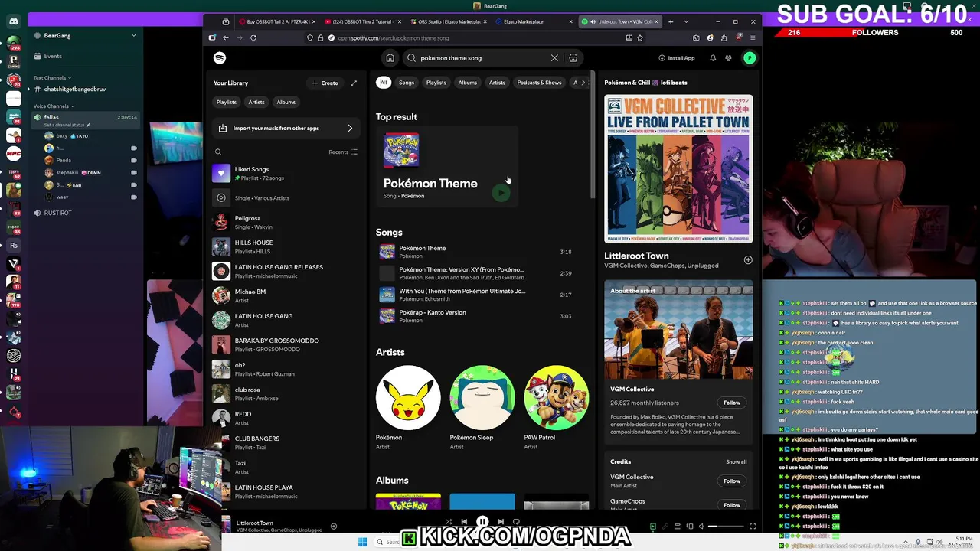Bookmark this page with star
The image size is (980, 551).
coord(640,37)
